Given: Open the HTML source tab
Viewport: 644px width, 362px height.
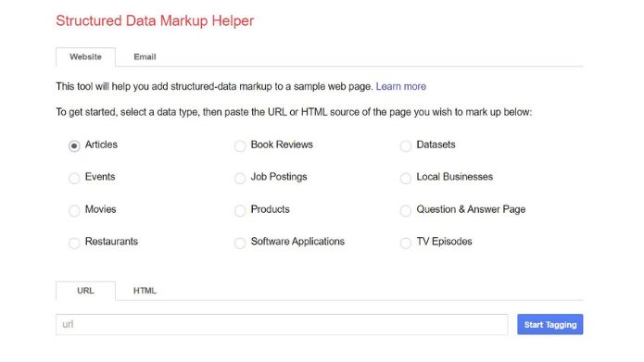Looking at the screenshot, I should tap(145, 291).
